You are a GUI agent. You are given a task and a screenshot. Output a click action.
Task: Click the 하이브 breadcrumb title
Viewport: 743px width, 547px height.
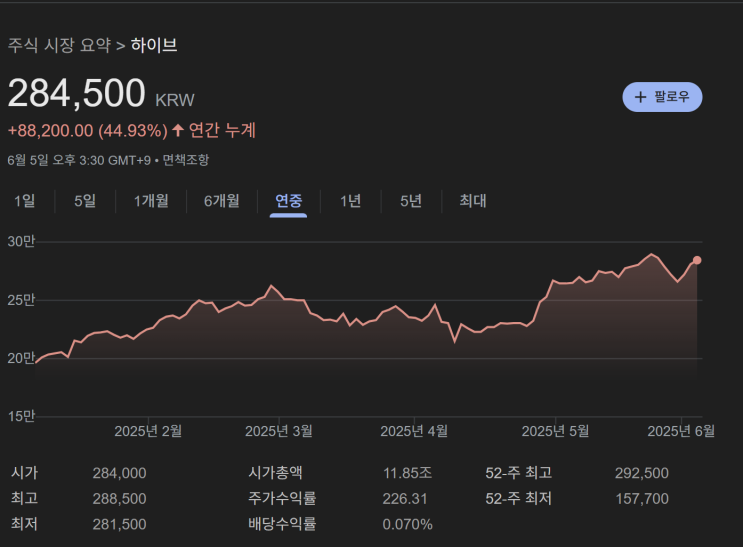coord(154,46)
